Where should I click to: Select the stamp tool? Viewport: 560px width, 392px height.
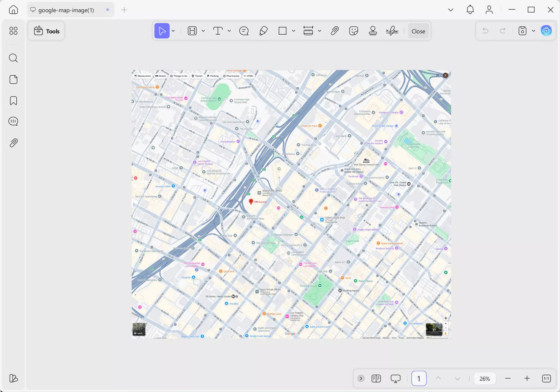coord(373,31)
